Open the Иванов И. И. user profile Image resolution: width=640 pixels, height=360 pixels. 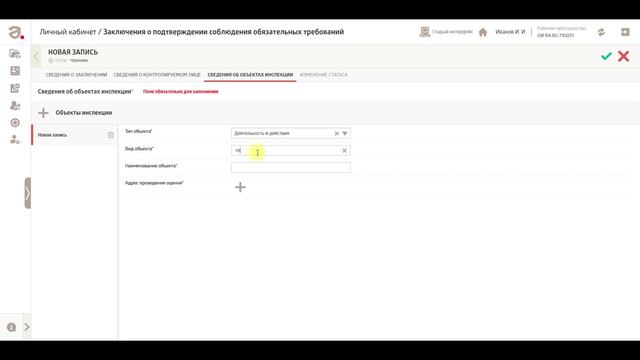(510, 32)
